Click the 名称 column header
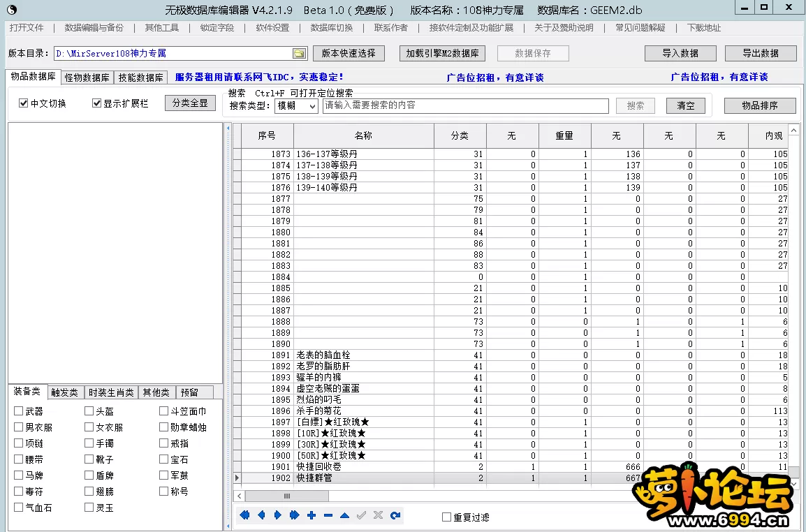 (363, 135)
